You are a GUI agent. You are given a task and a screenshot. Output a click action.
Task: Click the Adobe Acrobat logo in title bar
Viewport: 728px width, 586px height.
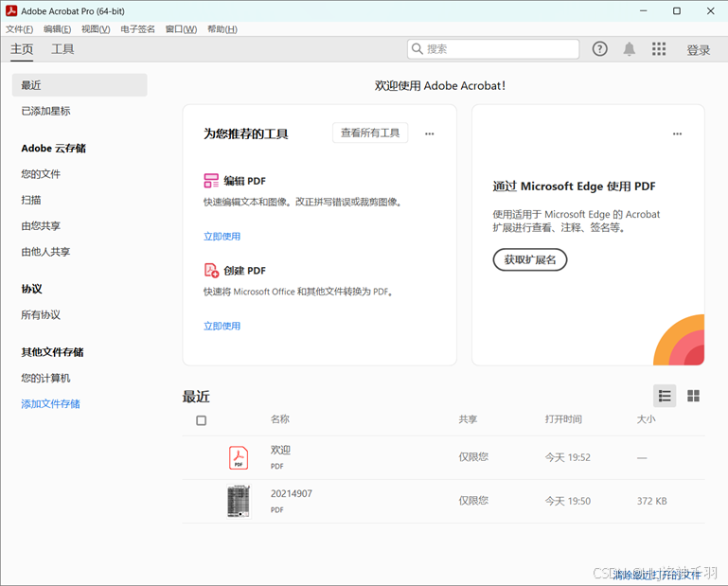tap(11, 10)
